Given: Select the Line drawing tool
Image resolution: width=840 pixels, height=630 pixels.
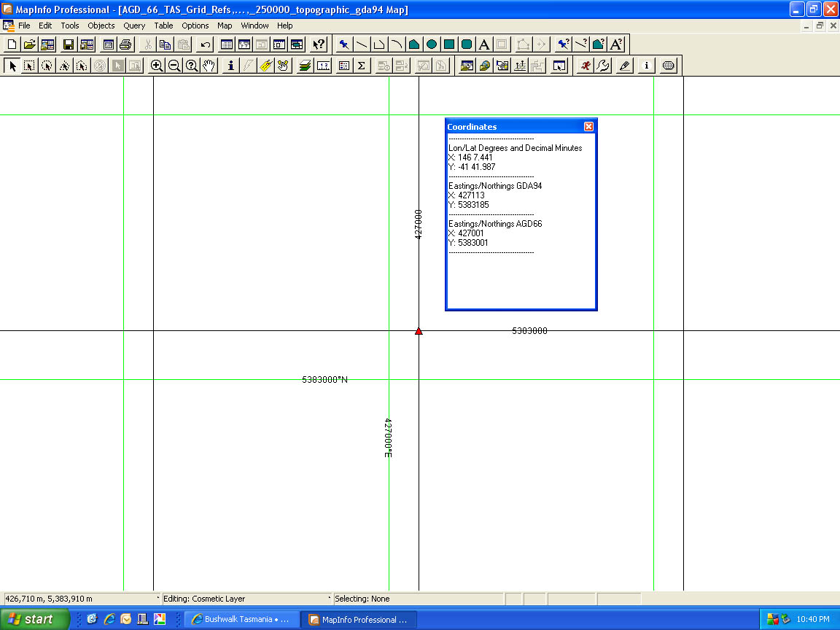Looking at the screenshot, I should click(x=362, y=44).
